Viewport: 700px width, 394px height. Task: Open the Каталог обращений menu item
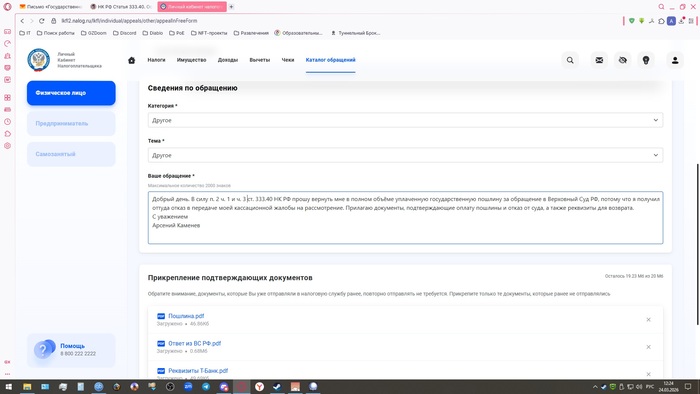point(330,60)
